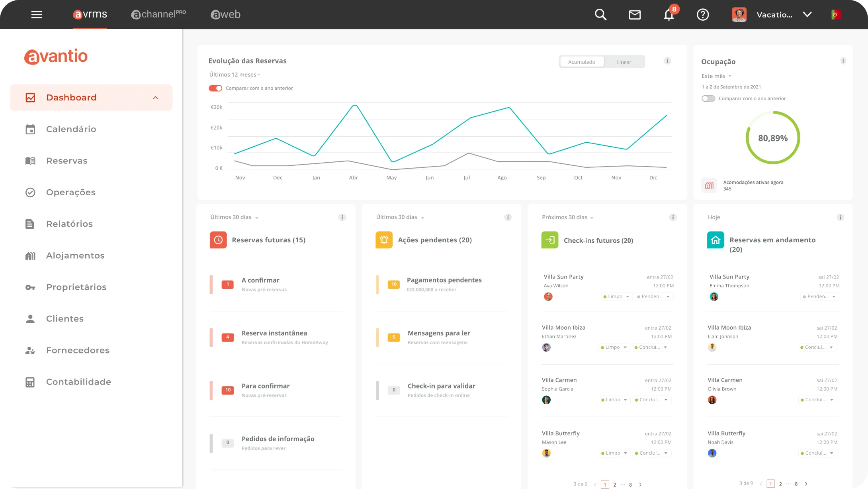This screenshot has height=489, width=868.
Task: Switch chart to Linear mode
Action: click(x=624, y=62)
